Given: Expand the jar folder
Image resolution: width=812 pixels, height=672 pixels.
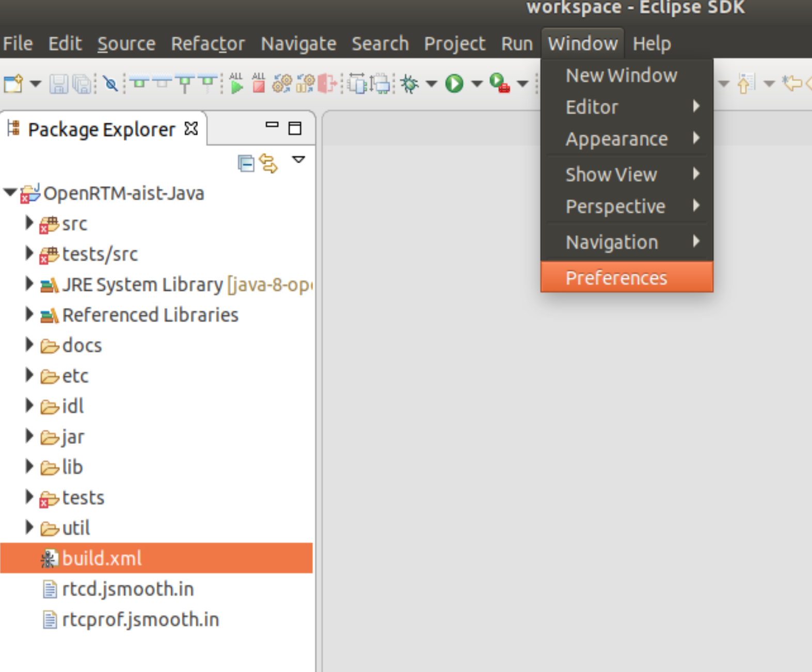Looking at the screenshot, I should (29, 436).
